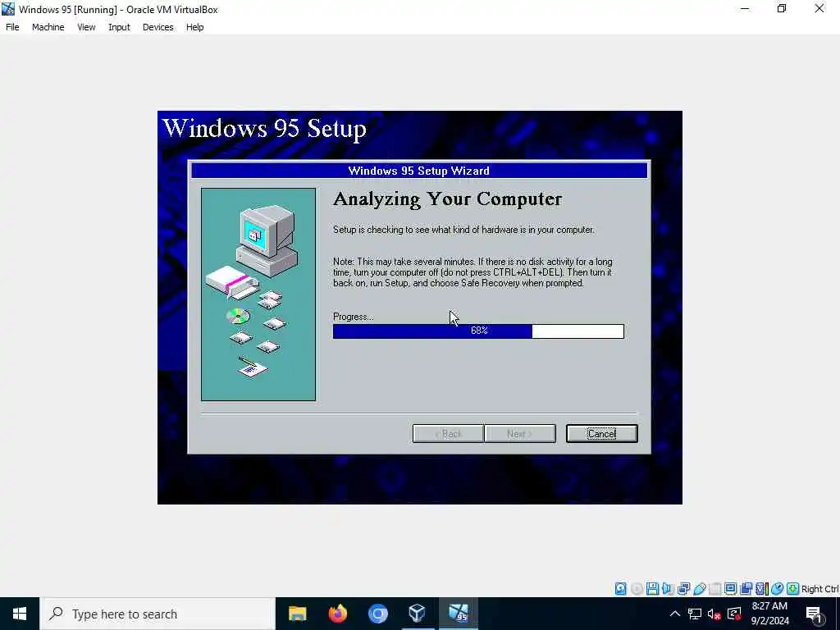This screenshot has height=630, width=840.
Task: Click the audio indicator icon
Action: coord(668,589)
